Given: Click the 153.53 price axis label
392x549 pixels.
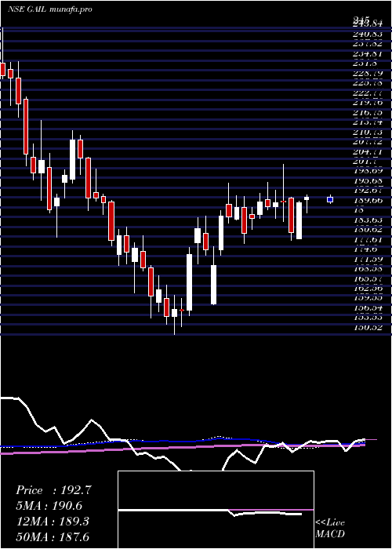Looking at the screenshot, I should click(368, 318).
